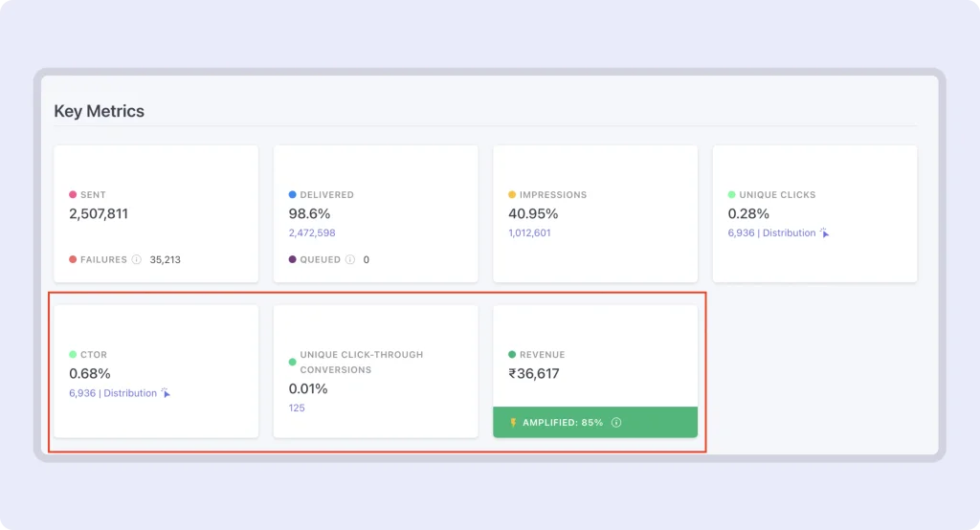Click the Revenue value ₹36,617

(x=534, y=374)
